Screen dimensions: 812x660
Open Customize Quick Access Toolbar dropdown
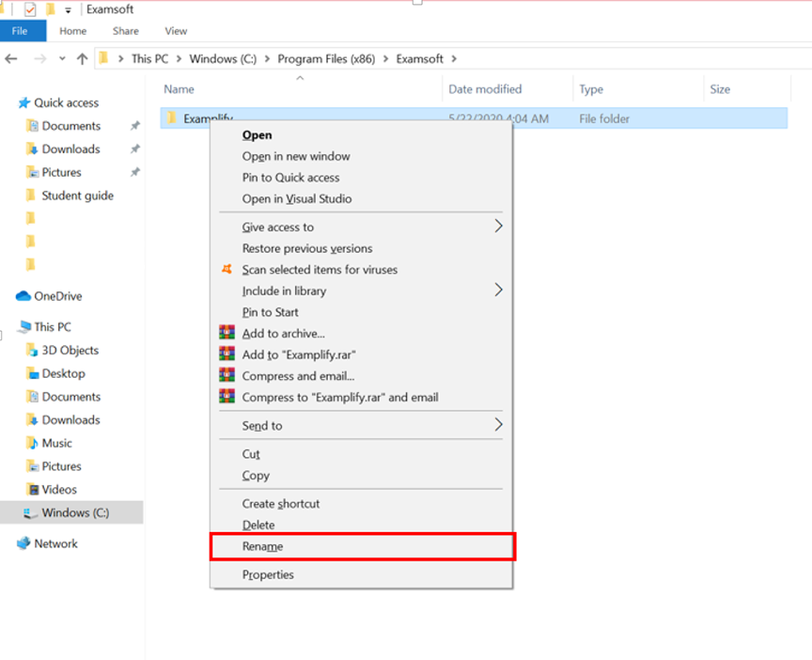(68, 10)
